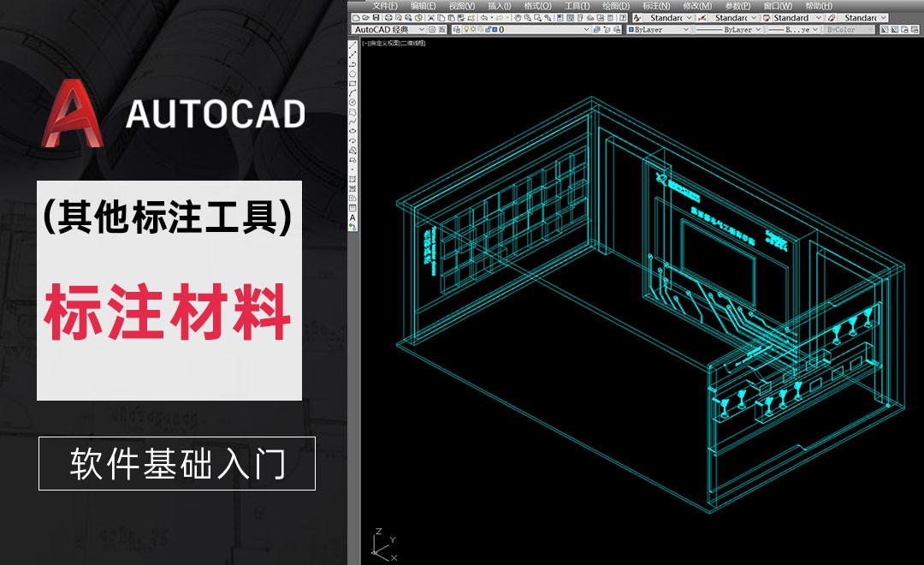Open the 格式(O) menu
This screenshot has height=565, width=924.
coord(538,6)
